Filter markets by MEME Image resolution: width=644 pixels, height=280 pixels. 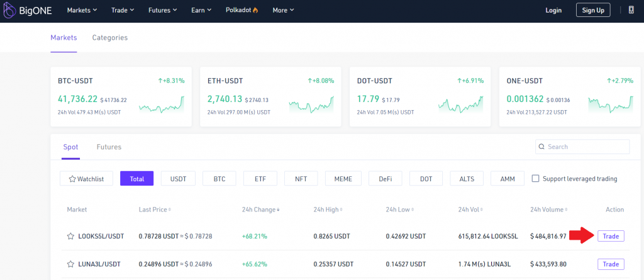tap(343, 179)
